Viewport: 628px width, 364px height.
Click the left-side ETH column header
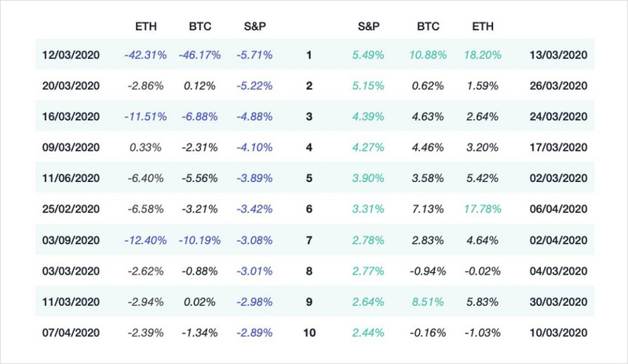[x=145, y=27]
